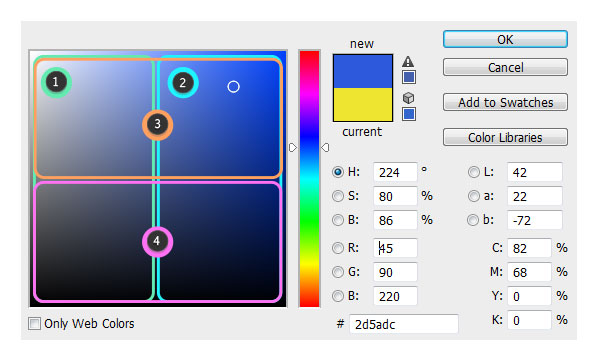The height and width of the screenshot is (362, 600).
Task: Click the yellow current color swatch
Action: (363, 104)
